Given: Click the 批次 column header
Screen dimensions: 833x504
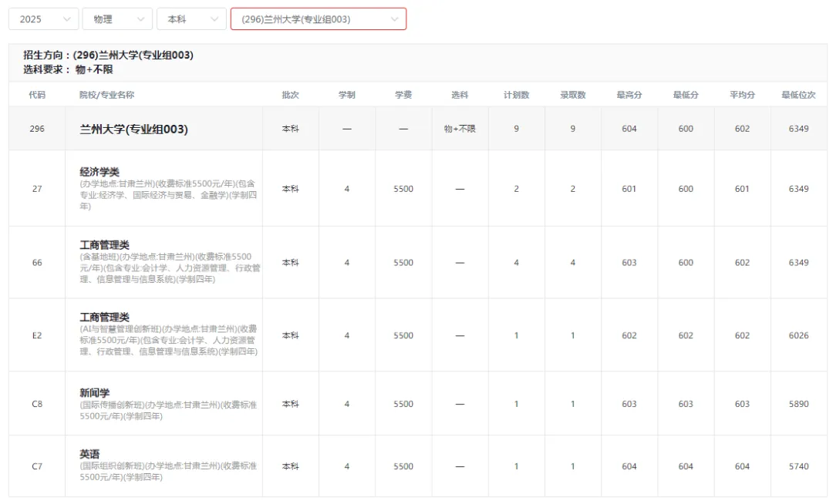Looking at the screenshot, I should pos(291,95).
